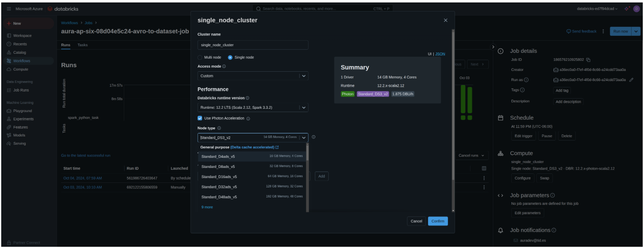Expand Run now dropdown arrow
This screenshot has height=248, width=644.
[x=636, y=31]
